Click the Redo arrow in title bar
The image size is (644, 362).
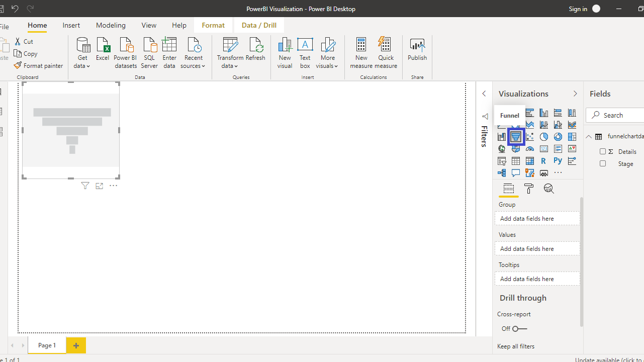coord(30,9)
